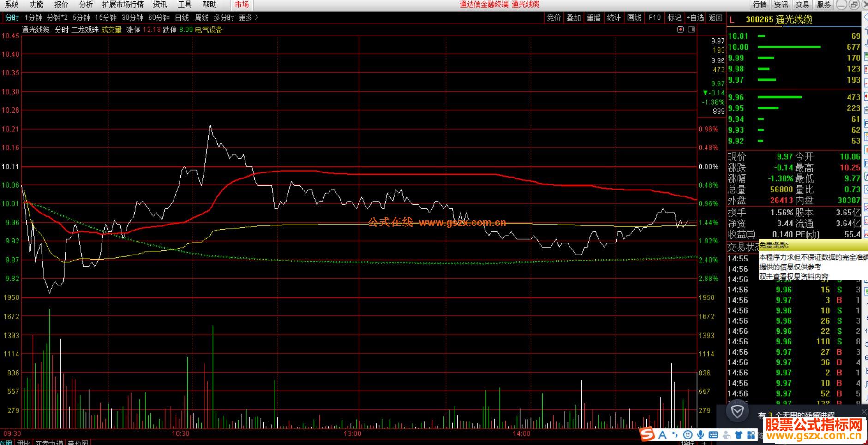868x445 pixels.
Task: Click the Sogou S logo icon
Action: pyautogui.click(x=647, y=434)
